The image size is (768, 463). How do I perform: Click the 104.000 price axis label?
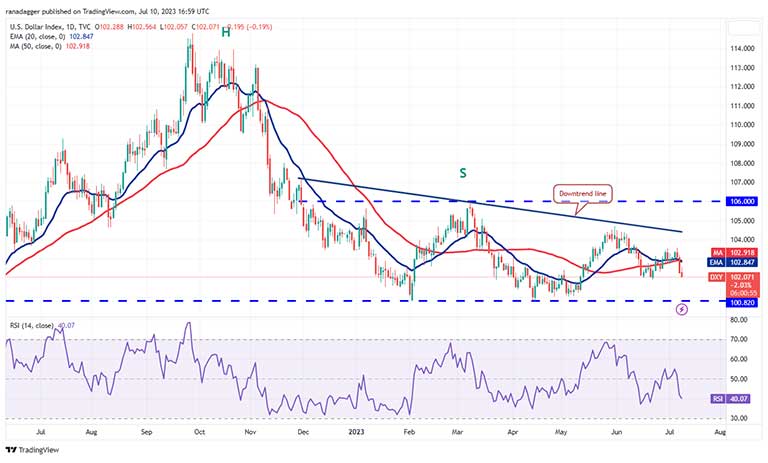coord(742,240)
